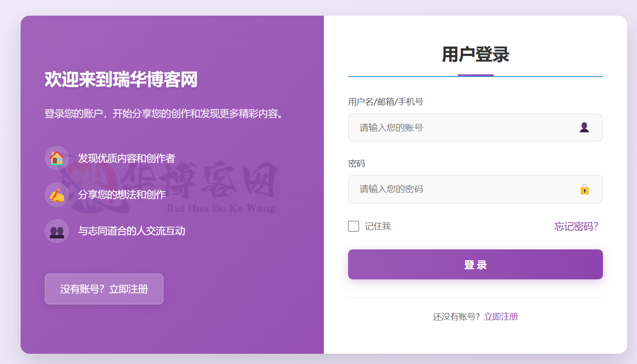The height and width of the screenshot is (364, 637).
Task: Tick the 记住我 checkbox
Action: [x=353, y=226]
